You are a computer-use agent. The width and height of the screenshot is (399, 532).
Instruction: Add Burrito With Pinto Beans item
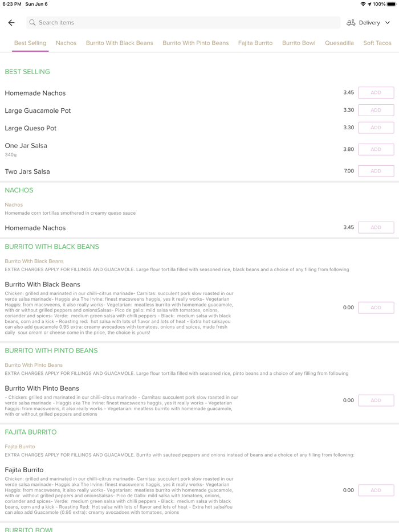point(376,401)
